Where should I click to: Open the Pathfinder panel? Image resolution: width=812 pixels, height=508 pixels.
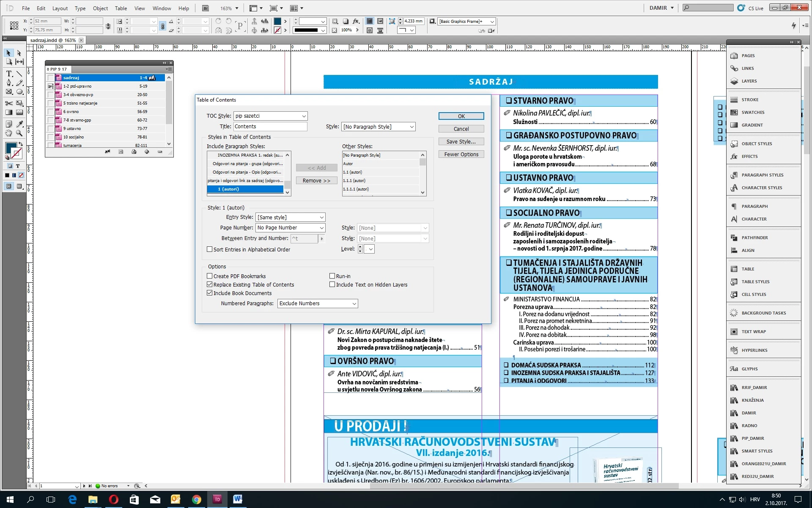754,237
